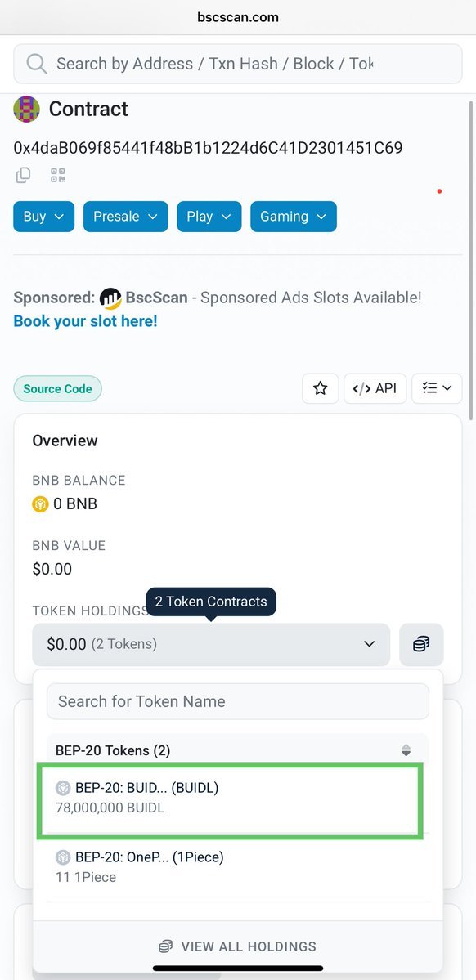This screenshot has height=980, width=476.
Task: Click the Book your slot here link
Action: 86,321
